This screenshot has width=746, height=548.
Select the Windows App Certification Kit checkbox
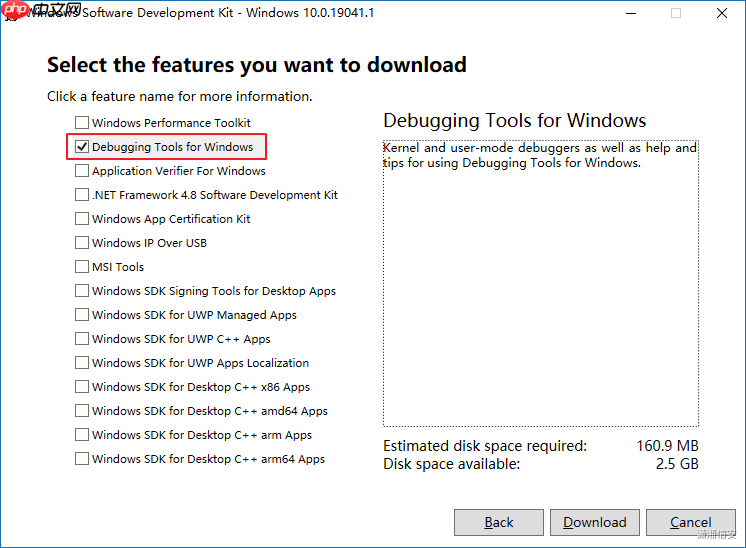82,218
